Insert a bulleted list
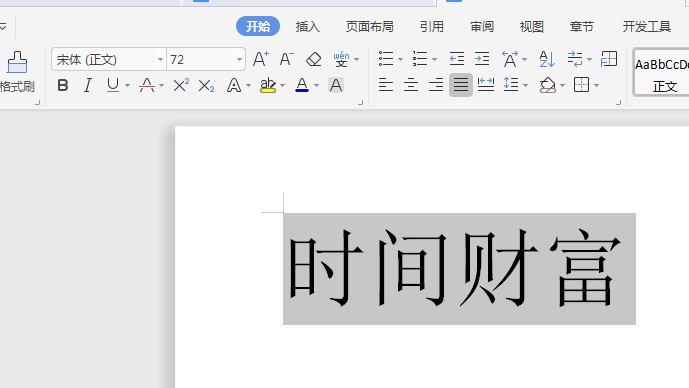Screen dimensions: 689x388 click(x=386, y=59)
